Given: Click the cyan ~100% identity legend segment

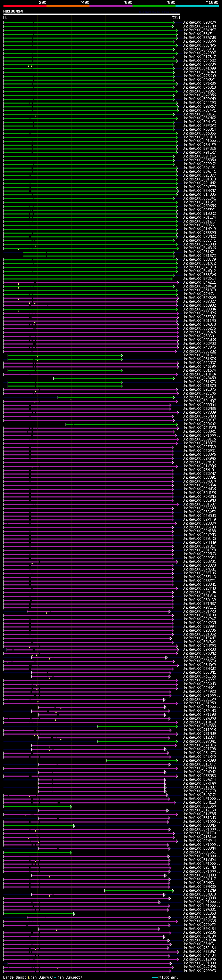Looking at the screenshot, I should point(197,6).
